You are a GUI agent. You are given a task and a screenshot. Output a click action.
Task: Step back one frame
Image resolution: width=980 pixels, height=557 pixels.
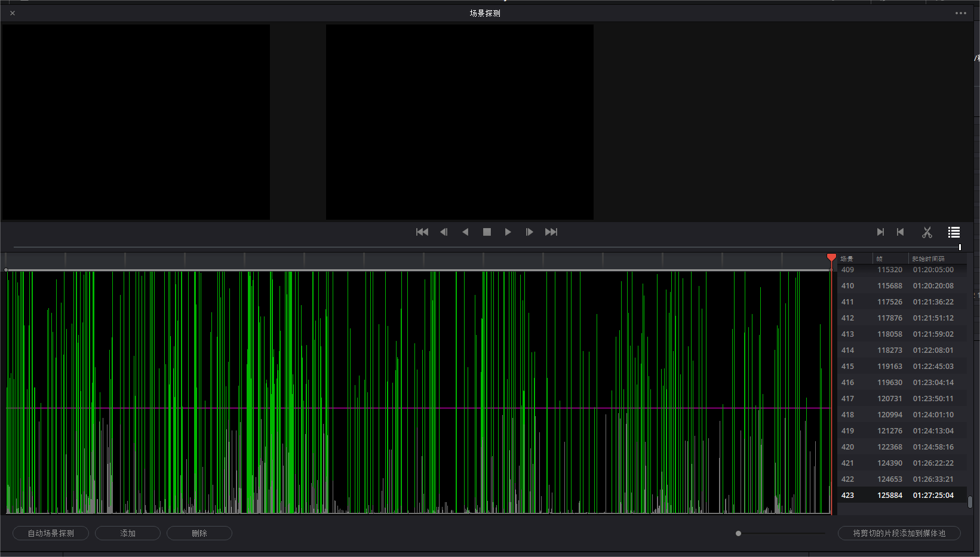pos(444,232)
